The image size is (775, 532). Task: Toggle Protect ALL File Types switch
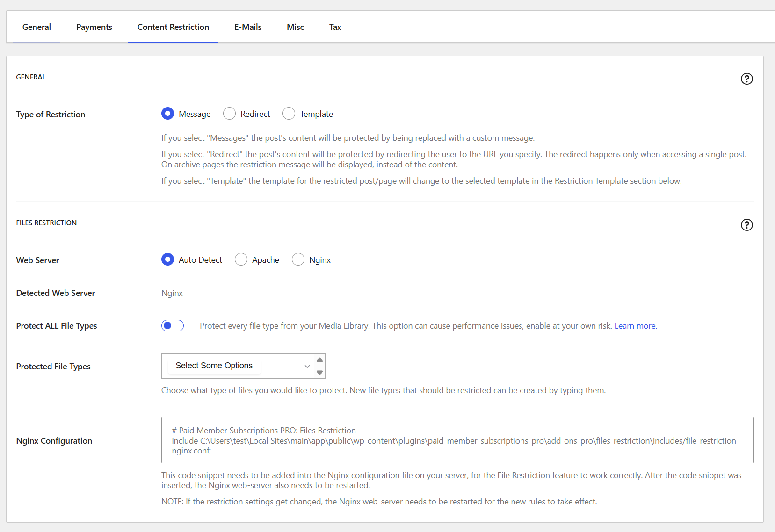(173, 326)
